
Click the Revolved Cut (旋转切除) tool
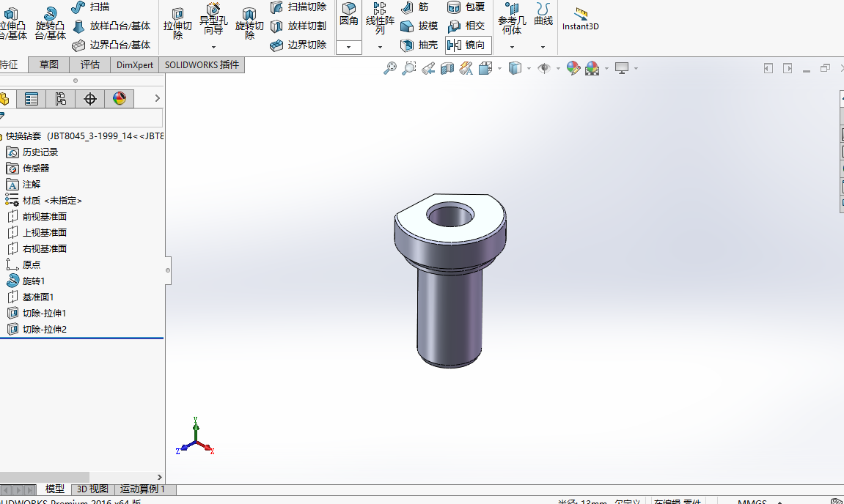249,23
